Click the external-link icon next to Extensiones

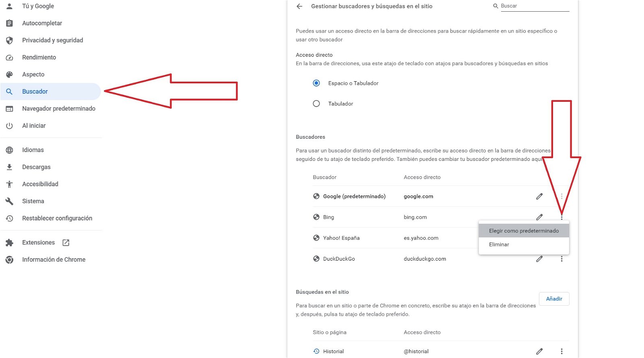click(66, 243)
